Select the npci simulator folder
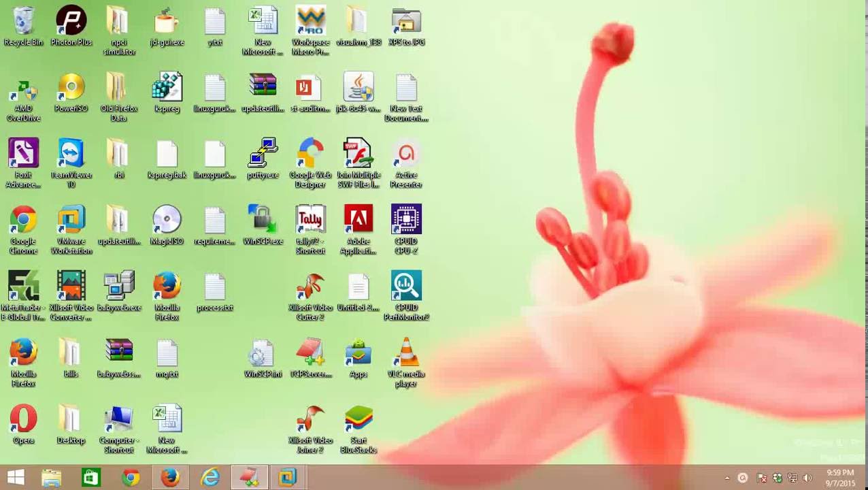Viewport: 868px width, 490px height. 119,20
